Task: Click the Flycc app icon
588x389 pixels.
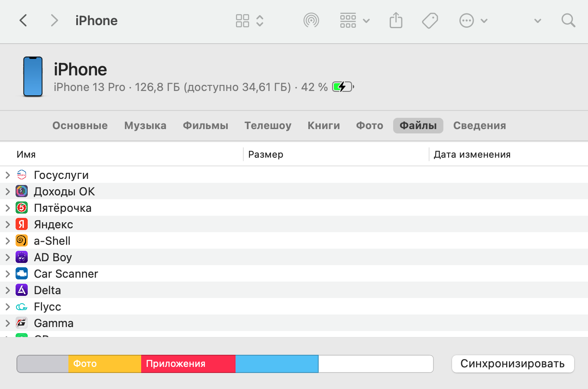Action: [x=22, y=307]
